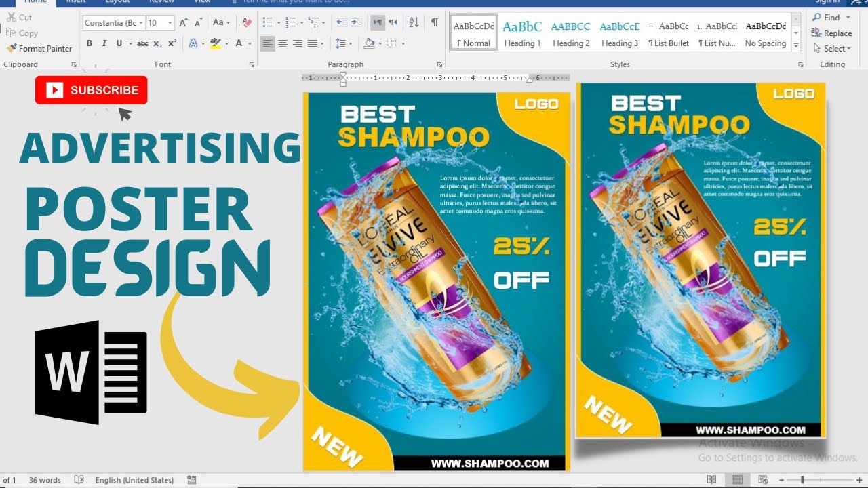This screenshot has width=868, height=488.
Task: Apply Borders grid icon
Action: [392, 43]
